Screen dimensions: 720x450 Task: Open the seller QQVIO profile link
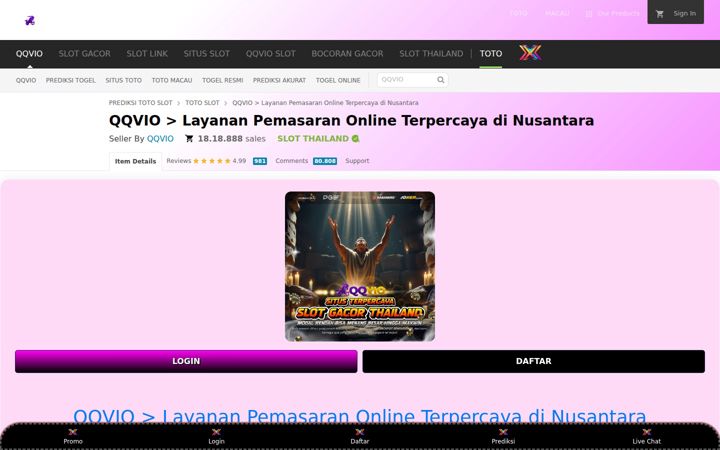coord(160,139)
